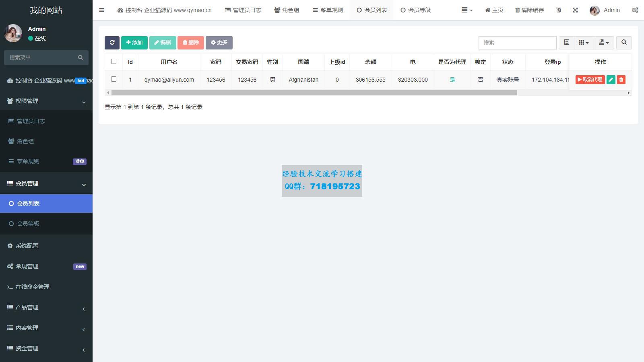Toggle agent status '是' for qymao user
The image size is (644, 362).
click(x=452, y=80)
